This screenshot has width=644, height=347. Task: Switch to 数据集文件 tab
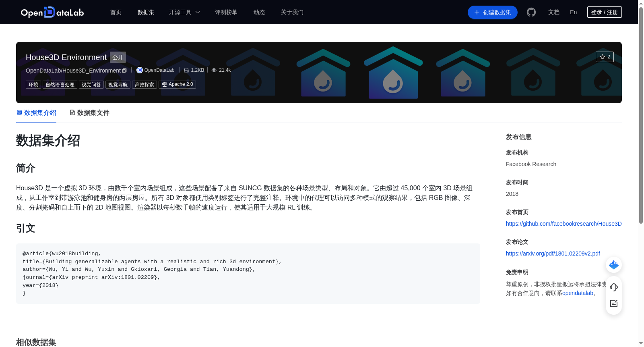point(89,113)
